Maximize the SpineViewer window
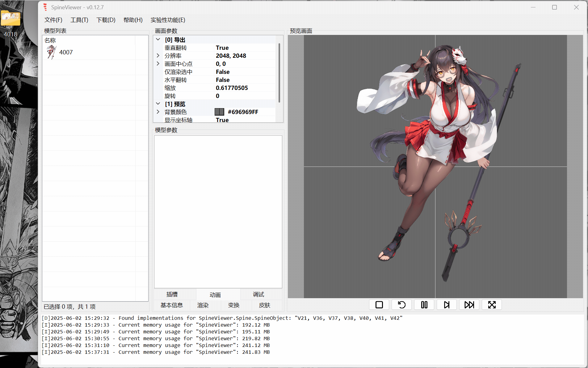 click(x=554, y=7)
